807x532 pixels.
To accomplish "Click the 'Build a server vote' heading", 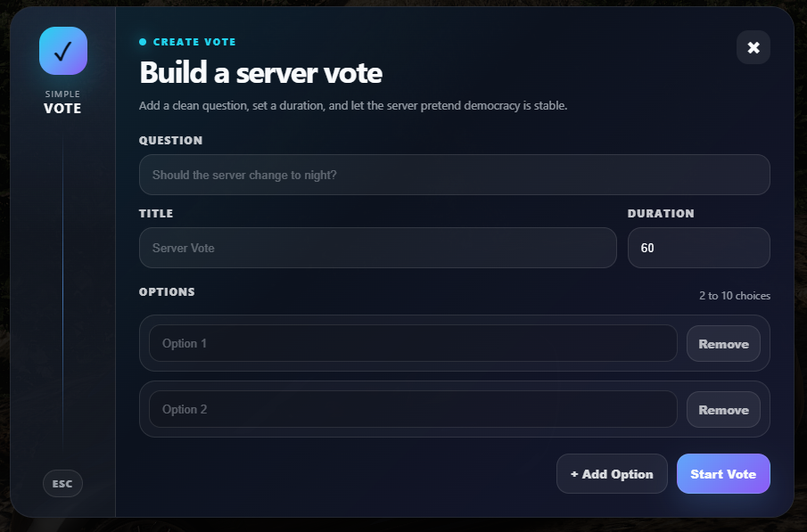I will [x=261, y=72].
